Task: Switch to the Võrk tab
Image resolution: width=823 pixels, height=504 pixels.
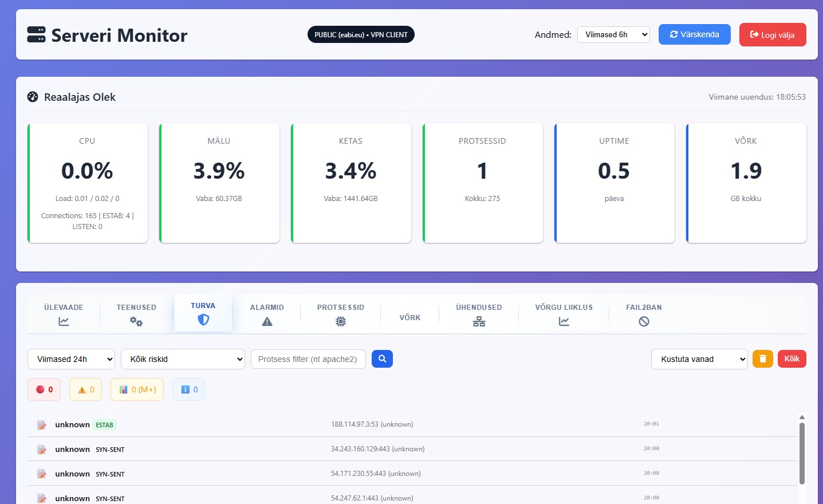Action: pos(409,317)
